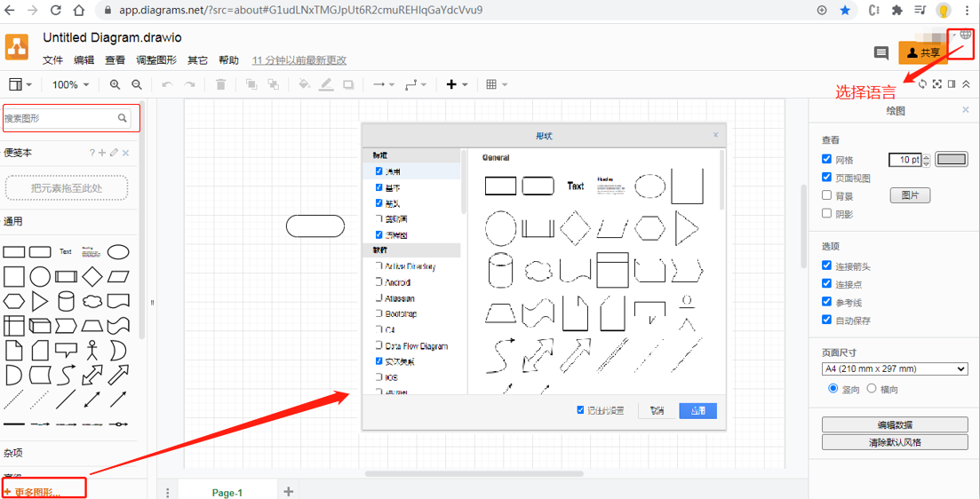Image resolution: width=980 pixels, height=499 pixels.
Task: Click the undo arrow in toolbar
Action: tap(167, 84)
